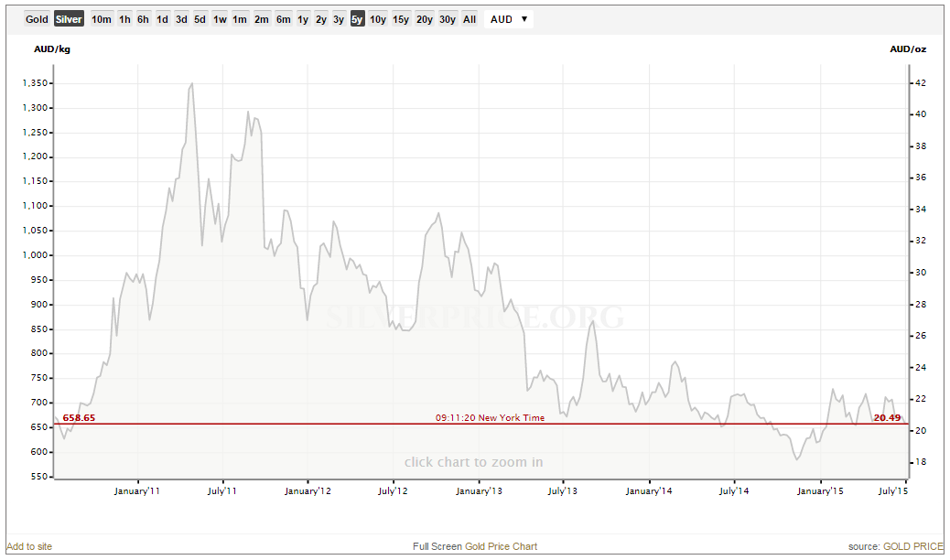Image resolution: width=950 pixels, height=560 pixels.
Task: Choose the 1h time range
Action: [x=125, y=19]
